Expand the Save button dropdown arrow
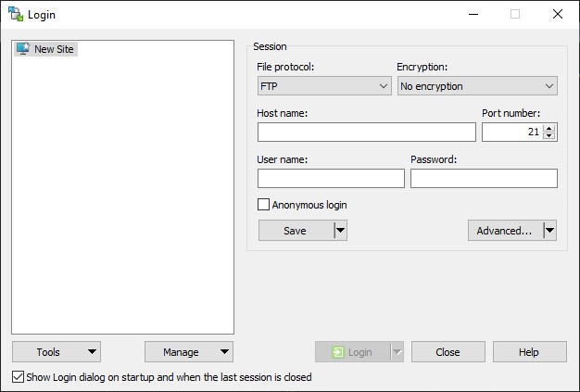This screenshot has height=392, width=580. coord(340,231)
